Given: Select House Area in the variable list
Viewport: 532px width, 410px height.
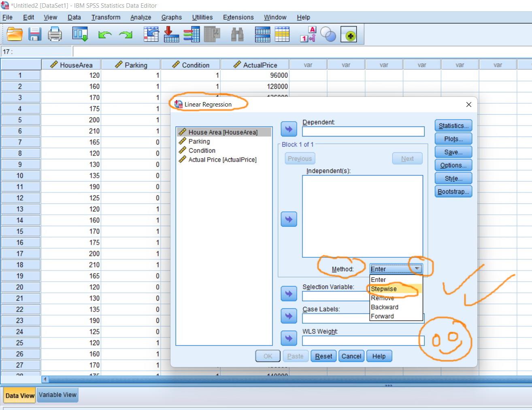Looking at the screenshot, I should point(223,132).
